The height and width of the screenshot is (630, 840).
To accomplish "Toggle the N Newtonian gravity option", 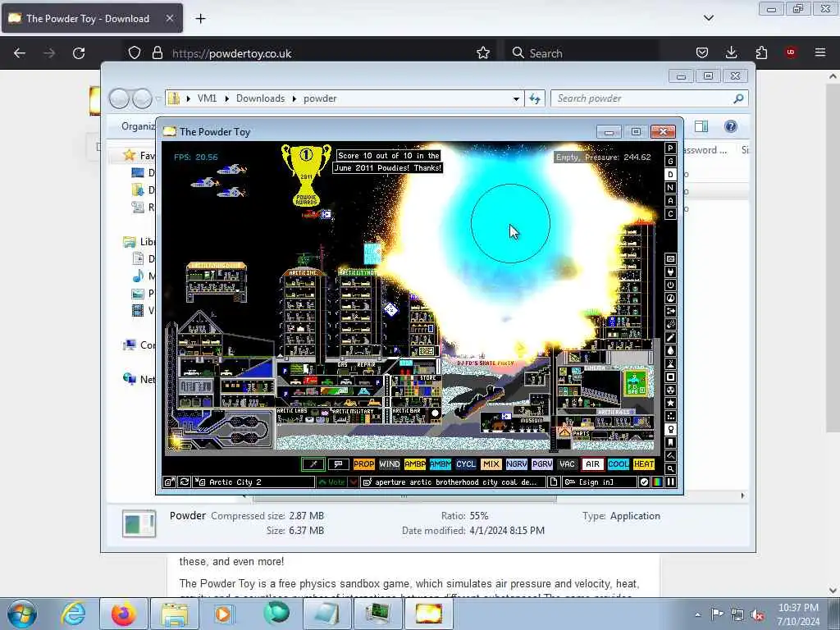I will pos(670,188).
